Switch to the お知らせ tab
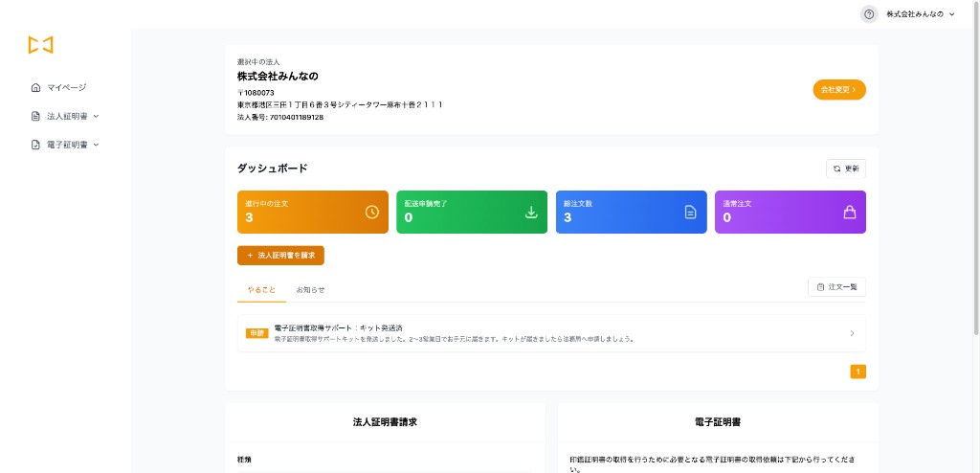980x473 pixels. 311,290
